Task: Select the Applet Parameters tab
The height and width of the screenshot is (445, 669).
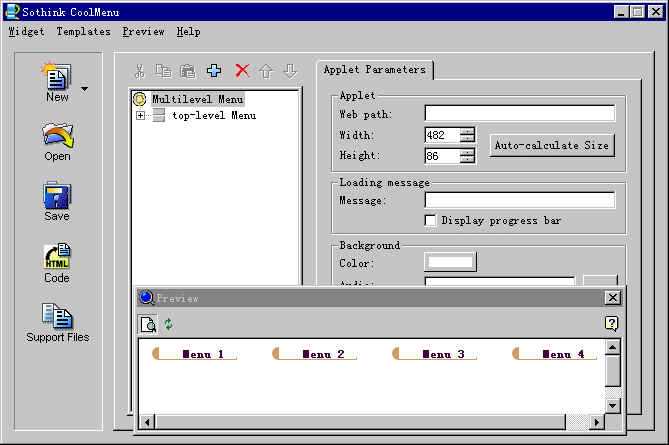Action: pos(375,70)
